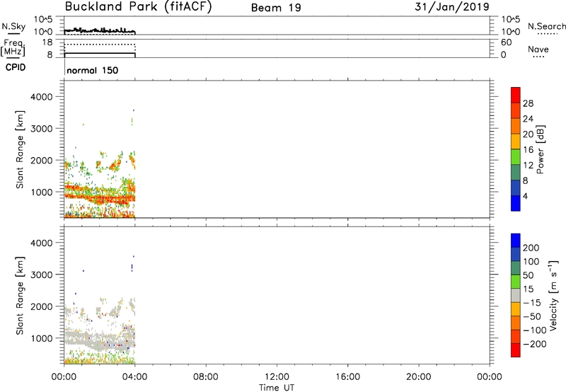Click the '04:00' time tick label
Image resolution: width=566 pixels, height=392 pixels.
point(134,377)
